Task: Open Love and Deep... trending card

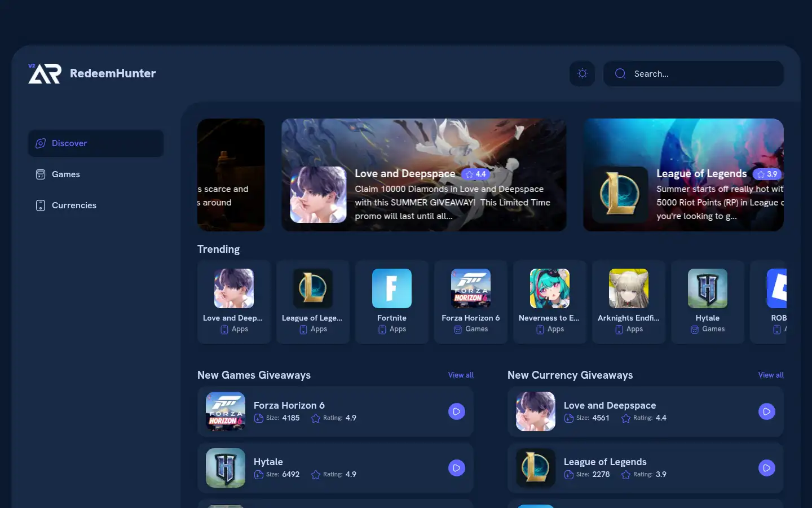Action: [x=234, y=302]
